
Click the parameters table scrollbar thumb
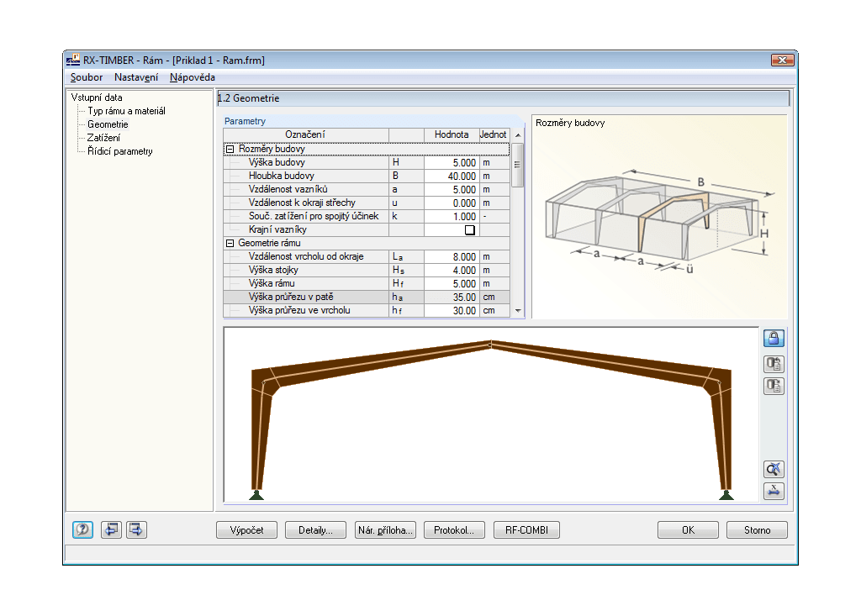[x=517, y=165]
